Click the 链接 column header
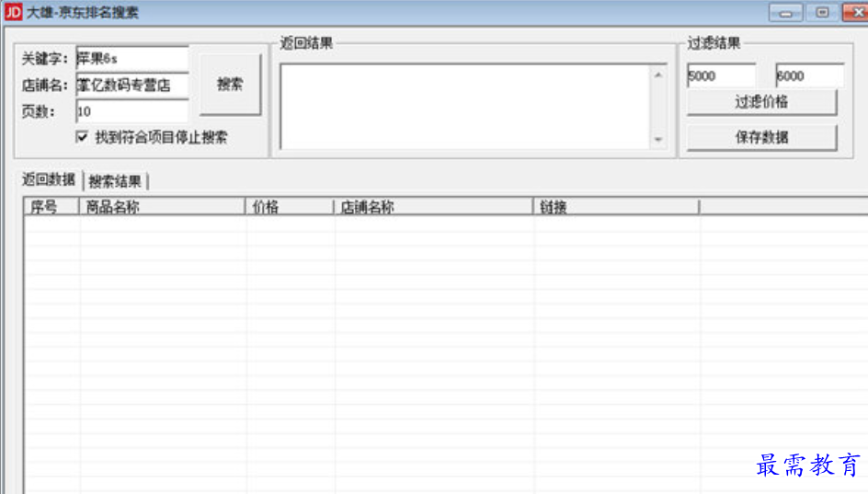The height and width of the screenshot is (494, 868). (x=616, y=207)
